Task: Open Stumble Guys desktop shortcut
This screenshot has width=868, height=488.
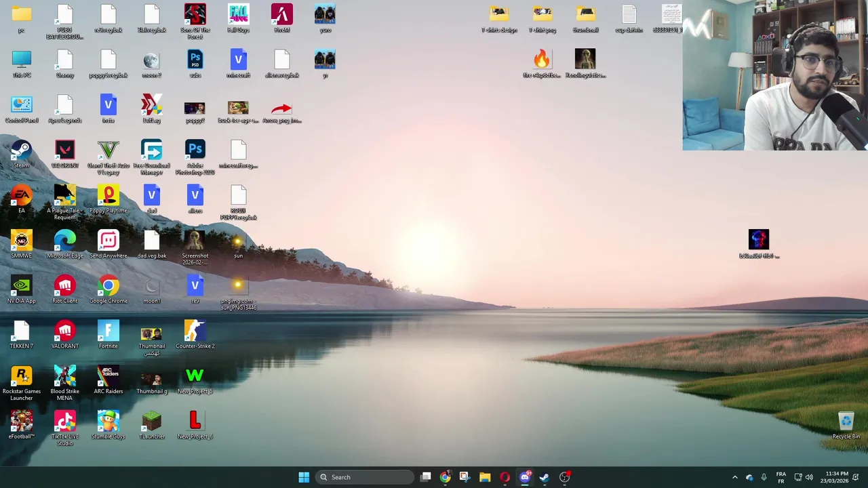Action: (108, 426)
